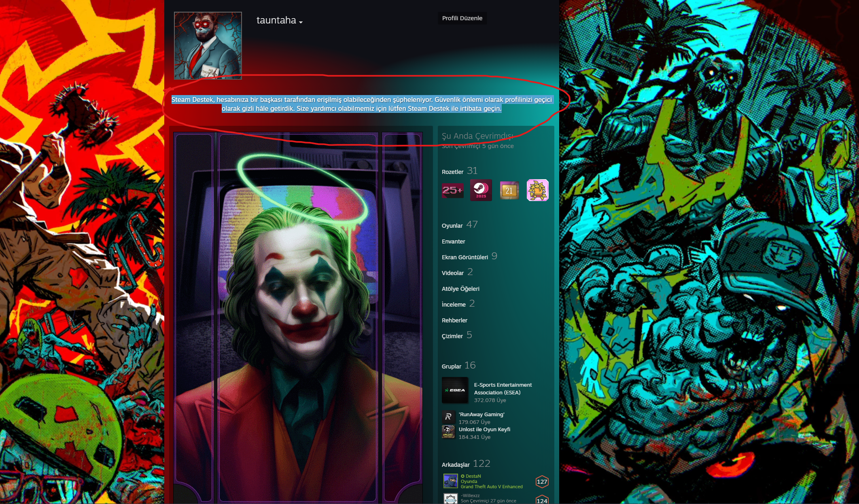Open the Çizimler artwork link

pos(452,336)
